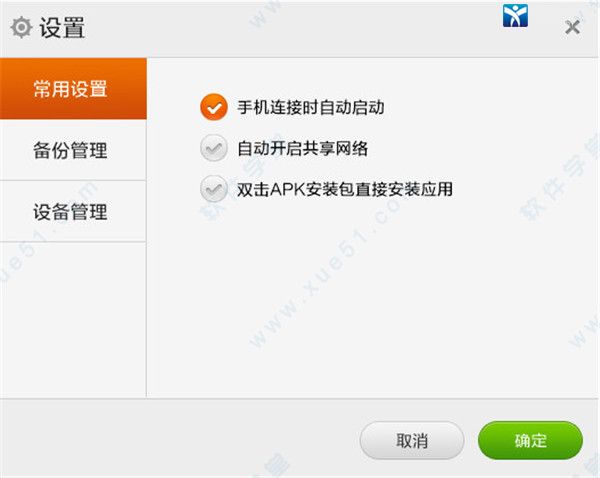600x478 pixels.
Task: Click the 自动开启共享网络 label text
Action: point(302,148)
